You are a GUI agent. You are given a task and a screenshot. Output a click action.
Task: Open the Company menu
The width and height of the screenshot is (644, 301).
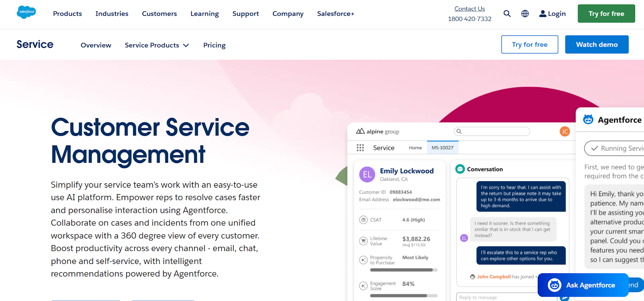pos(288,14)
